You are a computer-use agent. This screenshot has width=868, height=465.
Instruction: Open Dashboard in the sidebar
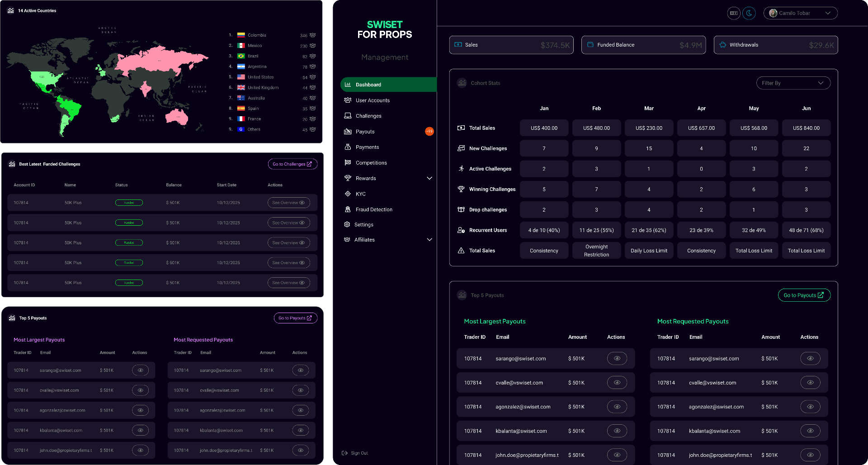point(388,85)
